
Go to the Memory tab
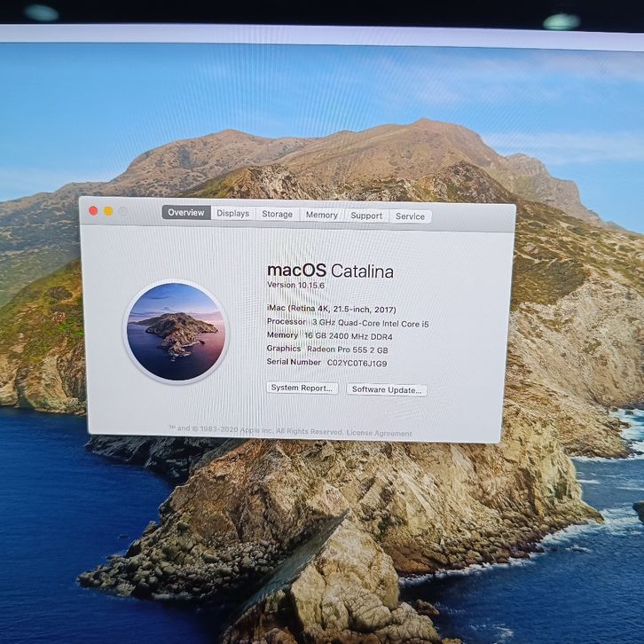(x=321, y=215)
